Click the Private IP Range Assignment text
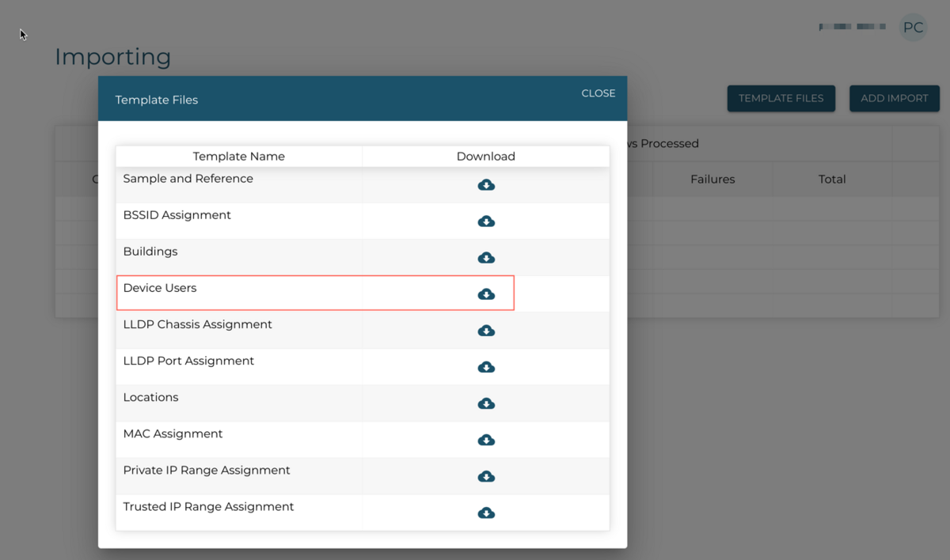 [207, 470]
